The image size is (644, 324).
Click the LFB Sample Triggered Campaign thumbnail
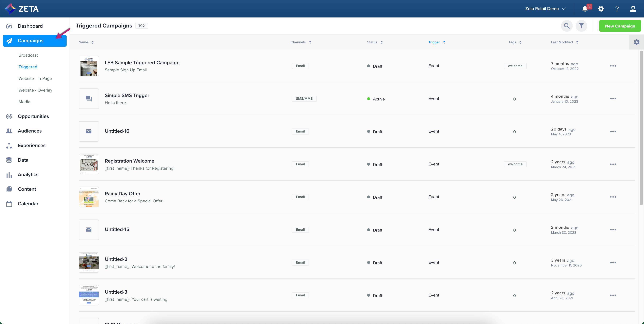coord(88,66)
